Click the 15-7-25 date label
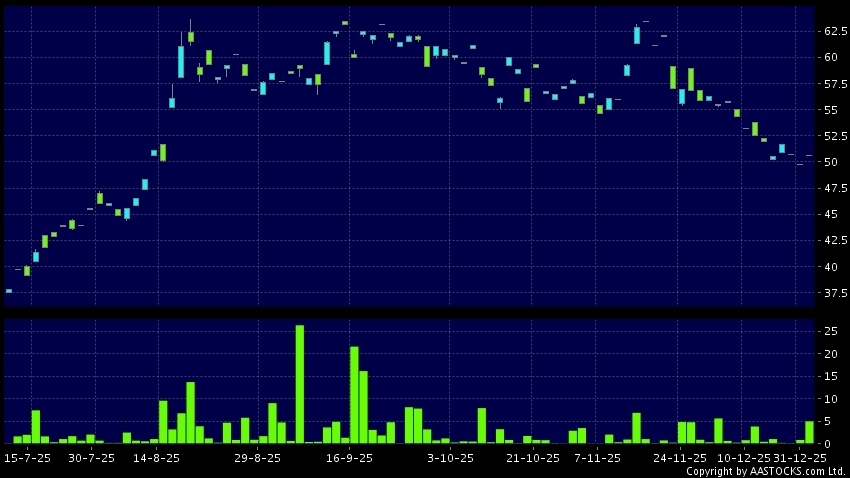The image size is (850, 478). [25, 458]
